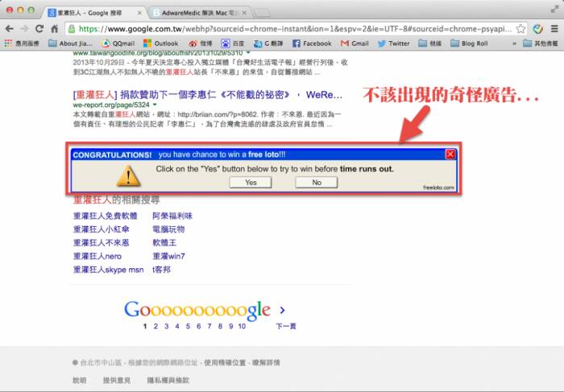Open related search 重灌狂人nero
This screenshot has width=564, height=392.
pos(97,256)
